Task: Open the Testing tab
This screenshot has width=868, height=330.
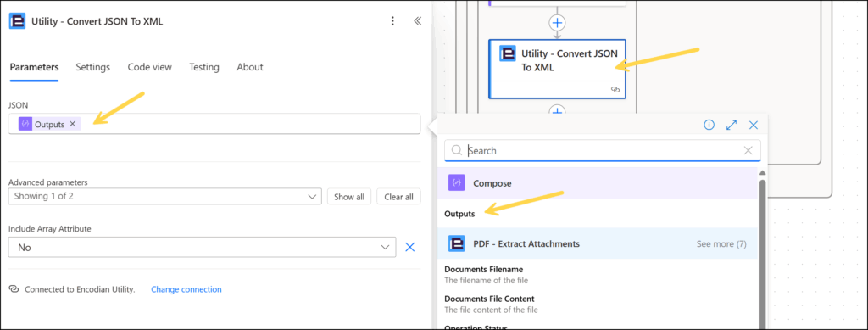Action: click(x=204, y=67)
